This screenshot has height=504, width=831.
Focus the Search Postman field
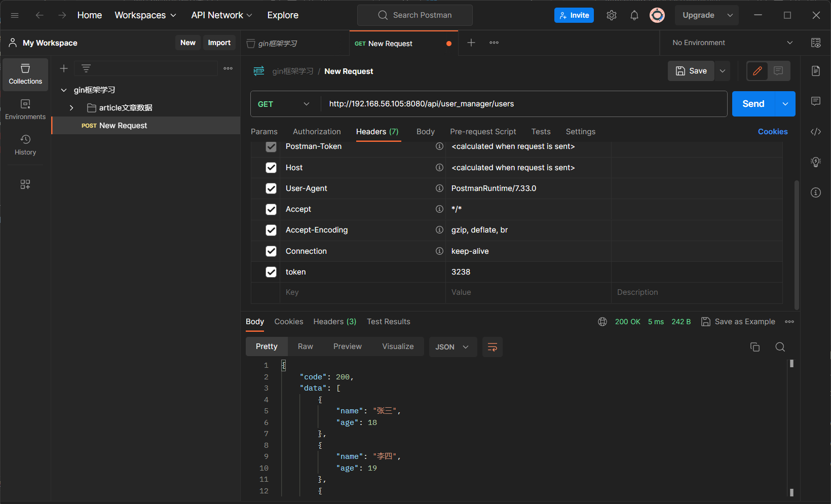415,15
